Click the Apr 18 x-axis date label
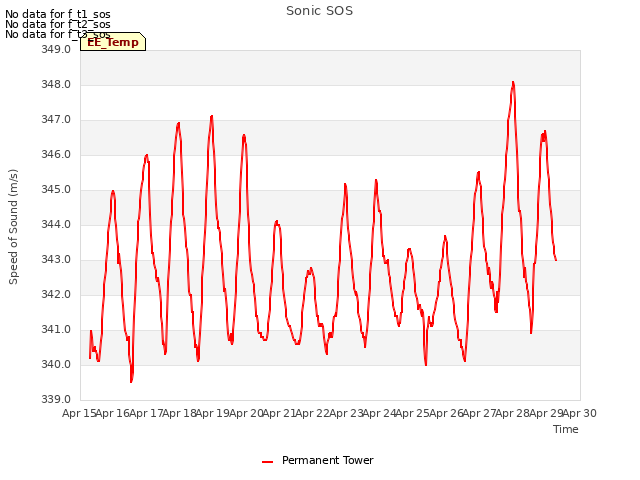 coord(180,413)
